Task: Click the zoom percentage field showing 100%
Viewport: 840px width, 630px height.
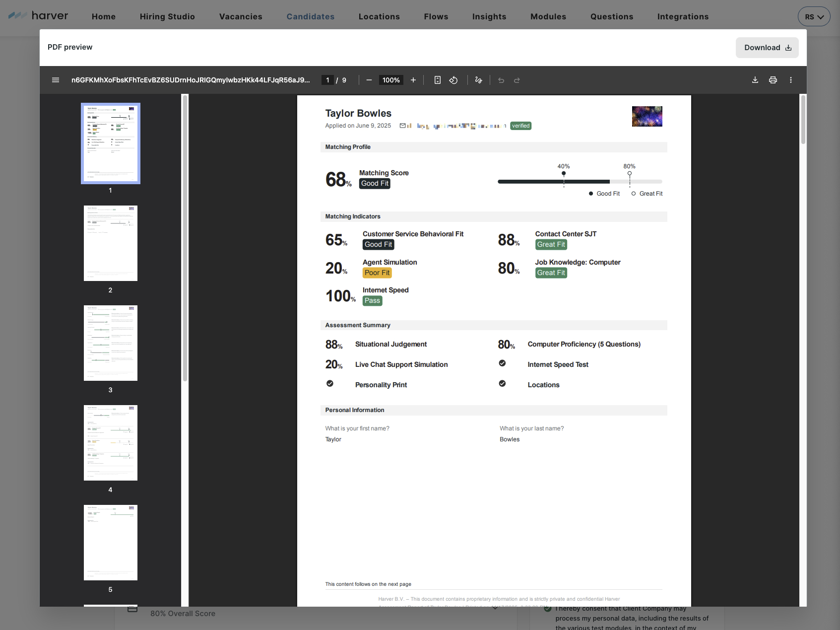Action: pyautogui.click(x=391, y=80)
